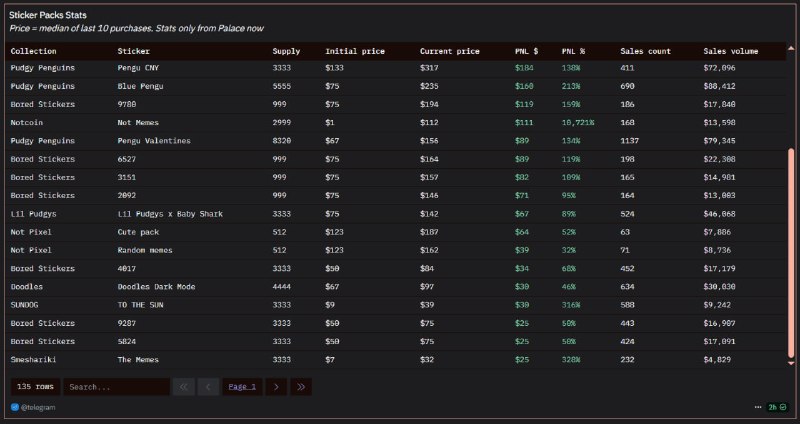
Task: Click the 135 rows count button
Action: [35, 387]
